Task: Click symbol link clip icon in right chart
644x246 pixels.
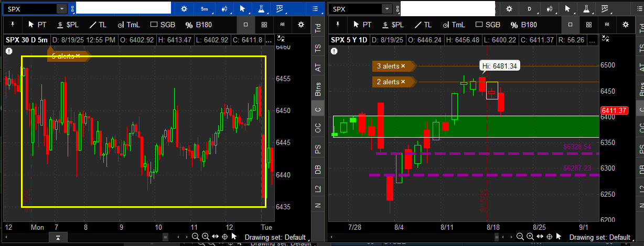Action: point(397,9)
